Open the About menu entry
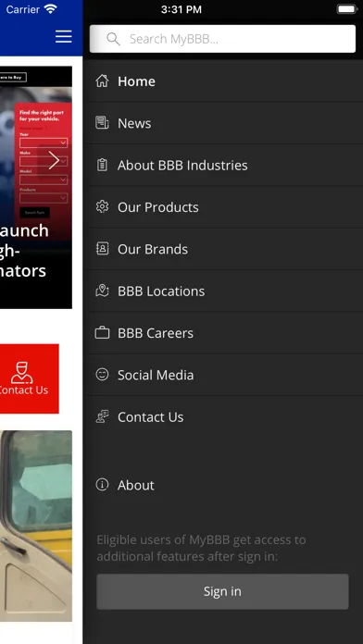This screenshot has width=363, height=644. [x=223, y=485]
